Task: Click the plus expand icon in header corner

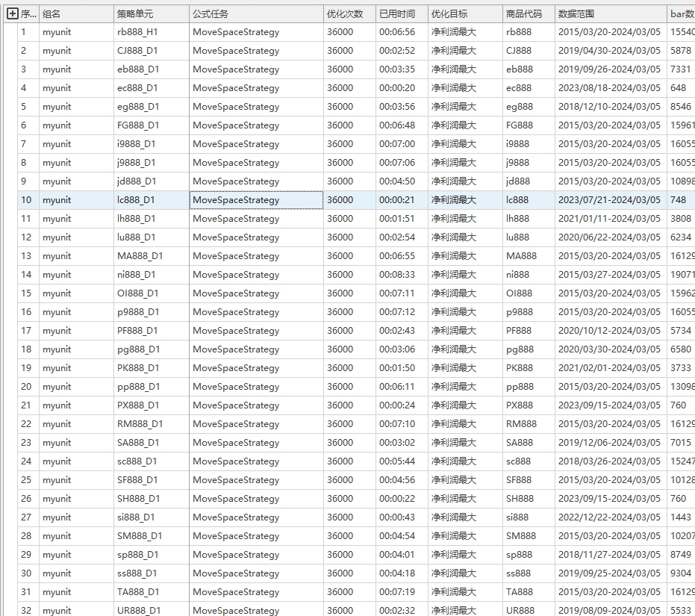Action: tap(13, 13)
